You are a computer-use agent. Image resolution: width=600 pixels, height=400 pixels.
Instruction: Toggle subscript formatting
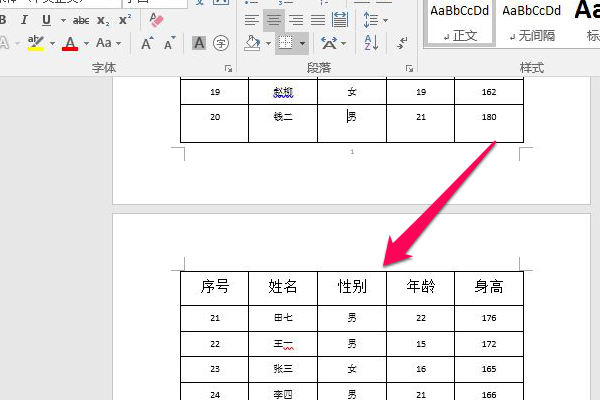(x=103, y=20)
